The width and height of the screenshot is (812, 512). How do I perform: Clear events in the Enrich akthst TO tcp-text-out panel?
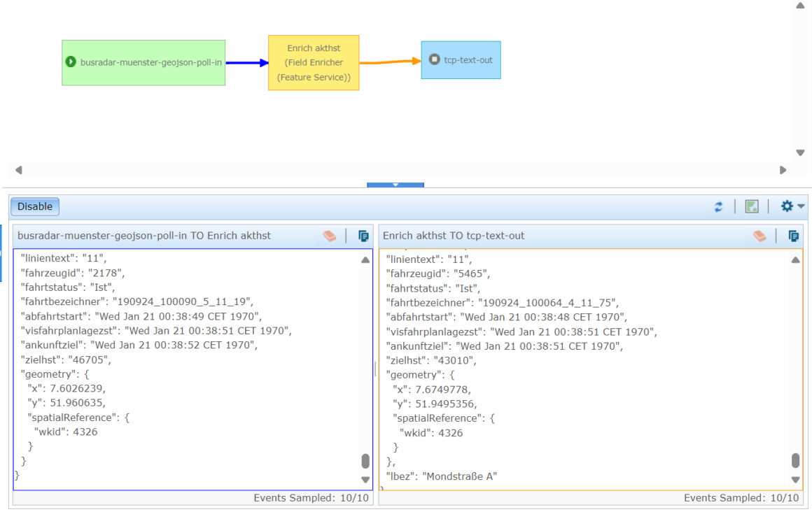tap(759, 236)
